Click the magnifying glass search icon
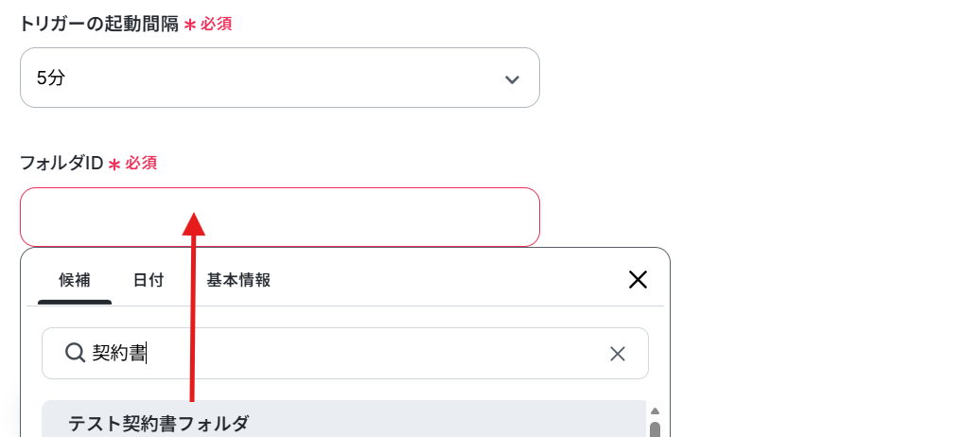 point(75,353)
